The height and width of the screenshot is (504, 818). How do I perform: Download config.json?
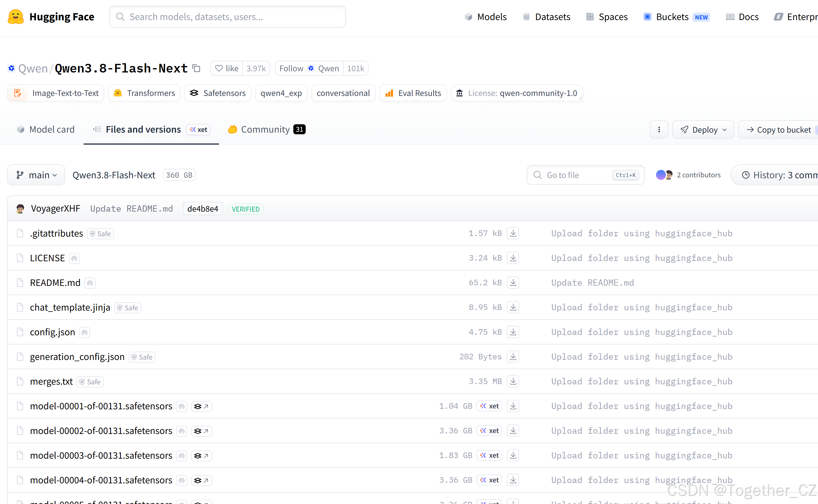pos(513,332)
